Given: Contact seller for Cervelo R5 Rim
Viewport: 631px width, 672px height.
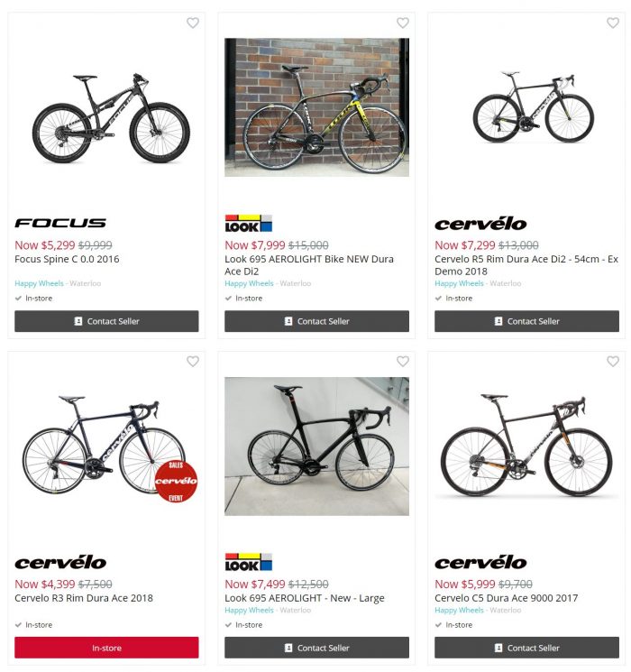Looking at the screenshot, I should pos(527,321).
